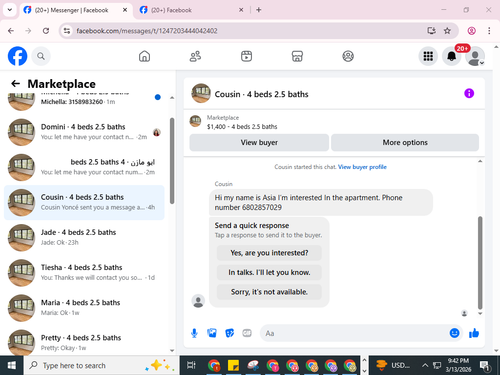This screenshot has height=375, width=500.
Task: Click the site information icon in address bar
Action: [67, 31]
